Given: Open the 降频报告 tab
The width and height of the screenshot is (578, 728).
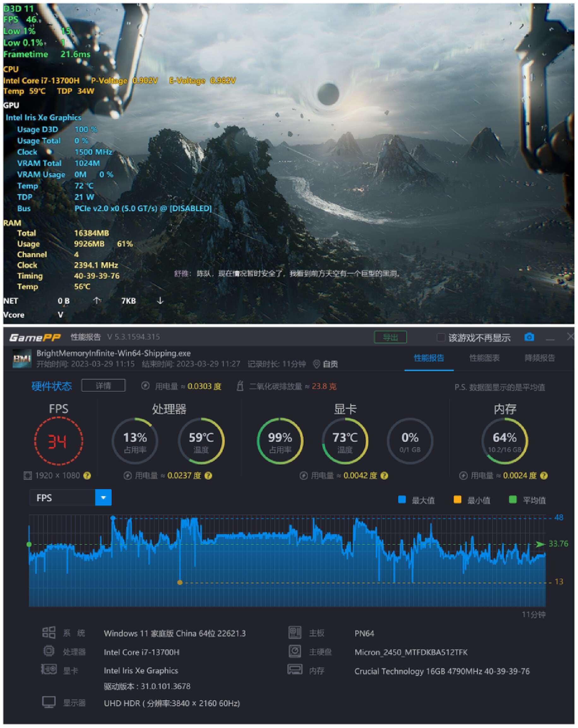Looking at the screenshot, I should tap(539, 358).
